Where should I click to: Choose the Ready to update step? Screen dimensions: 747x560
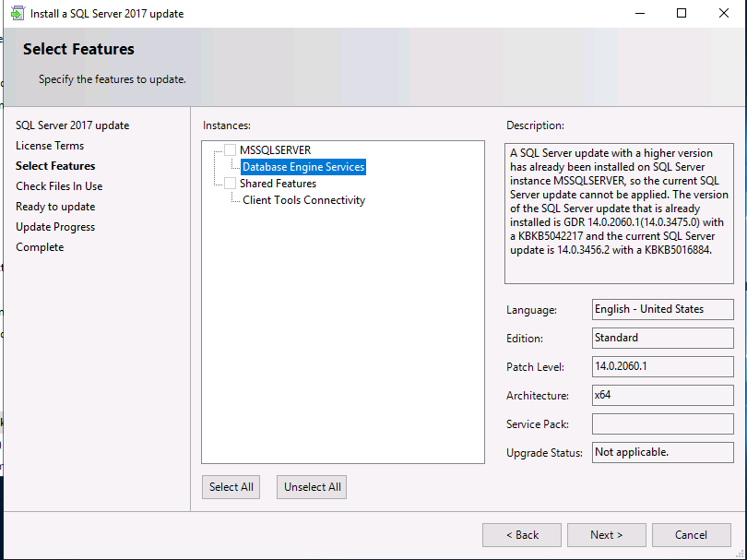tap(55, 207)
